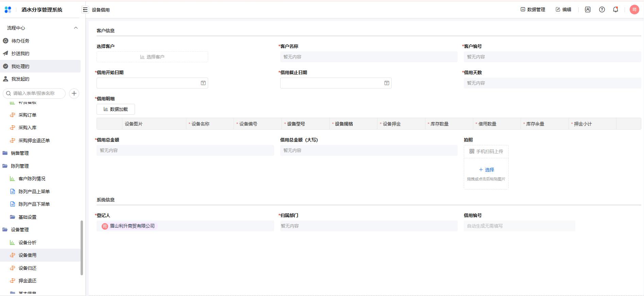Open 押金退还 in the sidebar
Viewport: 644px width, 296px height.
pyautogui.click(x=40, y=281)
